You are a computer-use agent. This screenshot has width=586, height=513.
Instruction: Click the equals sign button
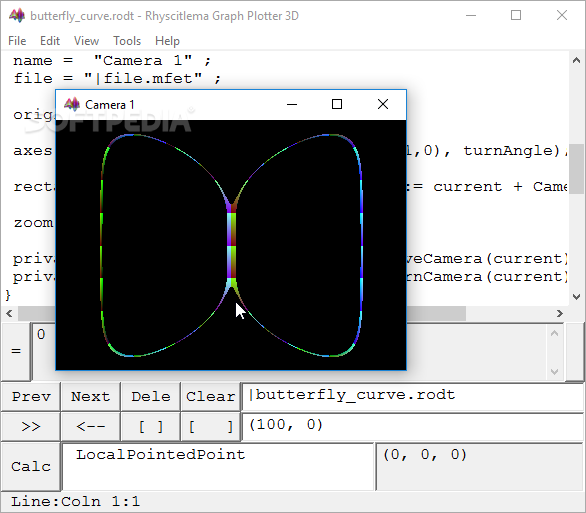tap(16, 351)
